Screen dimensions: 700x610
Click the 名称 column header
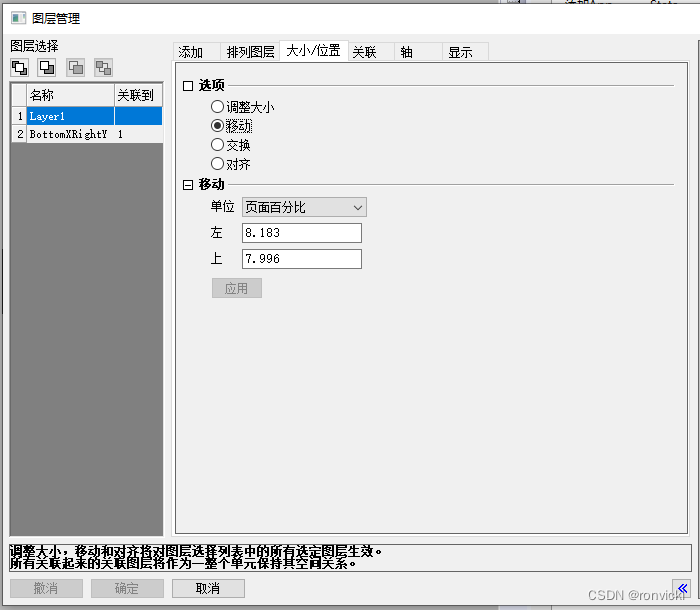(71, 95)
